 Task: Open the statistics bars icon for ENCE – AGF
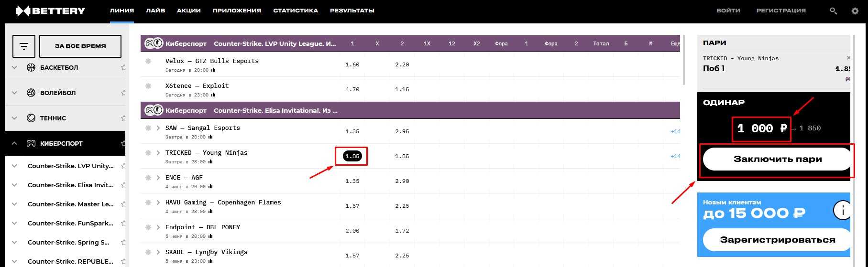click(211, 187)
